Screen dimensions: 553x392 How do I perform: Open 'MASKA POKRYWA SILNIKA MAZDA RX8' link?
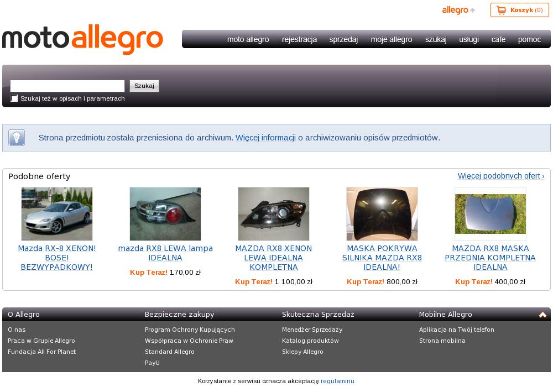[382, 258]
